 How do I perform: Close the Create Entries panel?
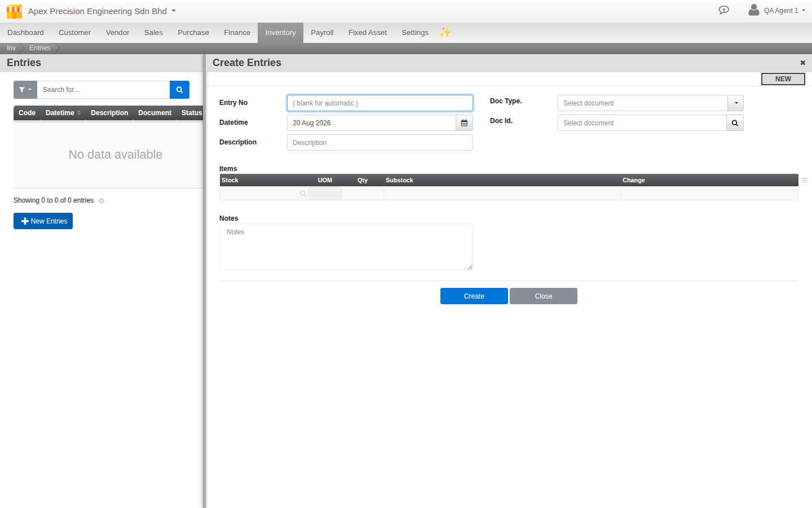pyautogui.click(x=802, y=63)
